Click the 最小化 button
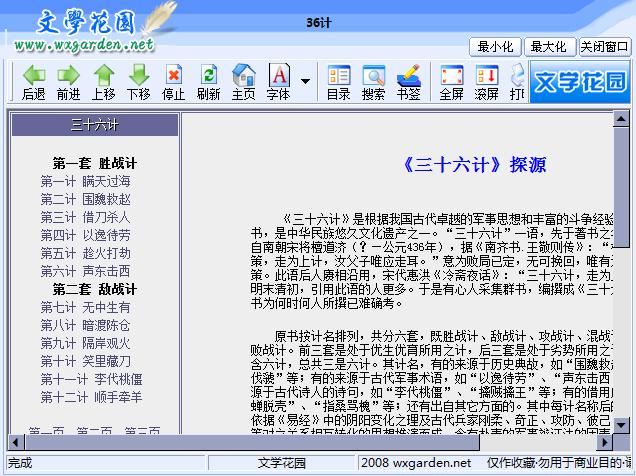636x476 pixels. click(495, 47)
